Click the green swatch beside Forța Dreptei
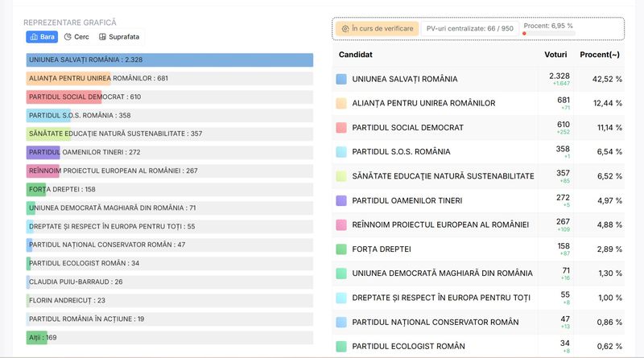Screen dimensions: 644x358 (341, 249)
